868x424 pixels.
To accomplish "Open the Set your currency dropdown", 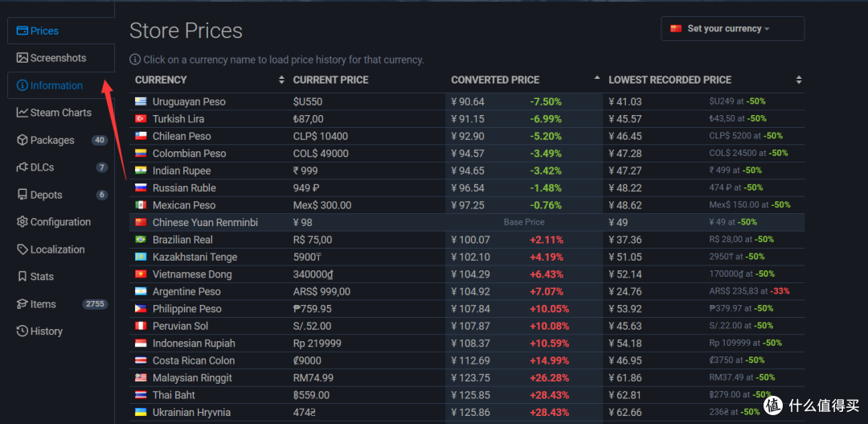I will point(731,29).
